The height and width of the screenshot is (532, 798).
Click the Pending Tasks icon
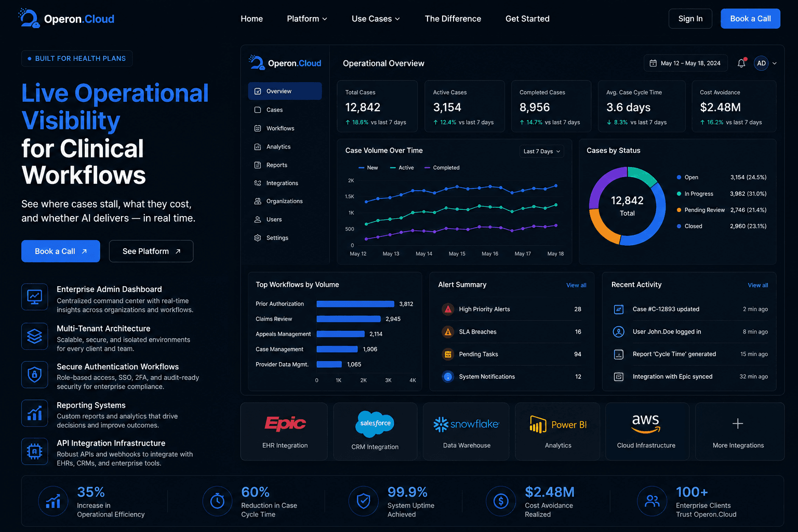pyautogui.click(x=448, y=354)
